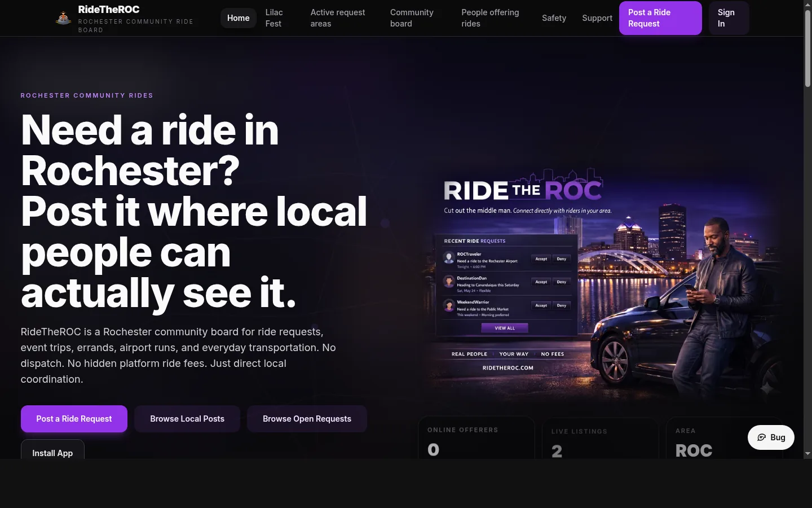Click the scrollbar up arrow
812x508 pixels.
[x=807, y=4]
